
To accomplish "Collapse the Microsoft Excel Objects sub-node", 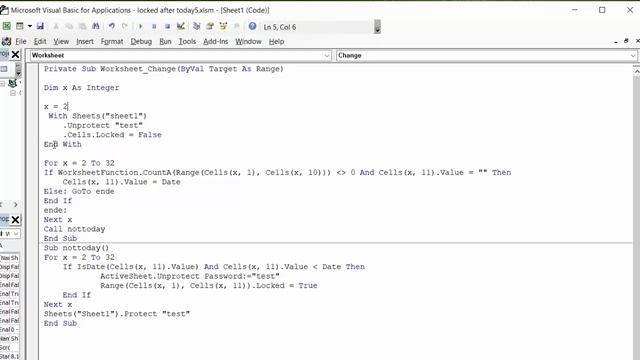I will pyautogui.click(x=13, y=93).
